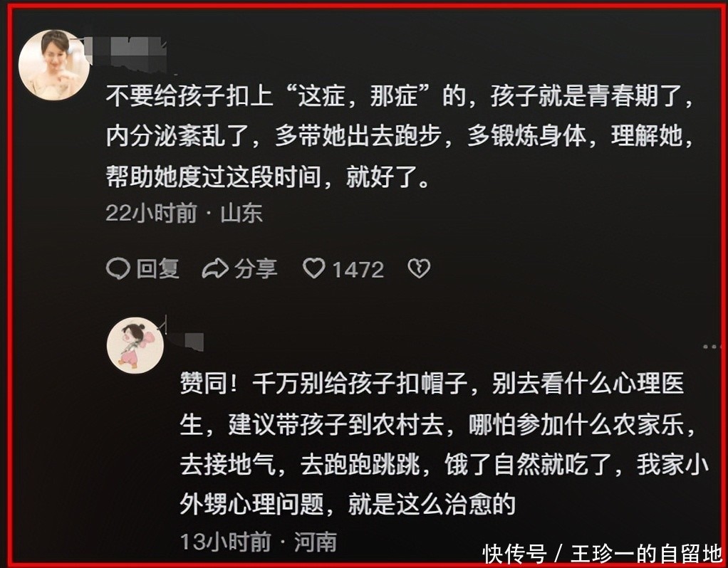Image resolution: width=728 pixels, height=568 pixels.
Task: Select the reply text starting with 赞同
Action: pos(444,443)
